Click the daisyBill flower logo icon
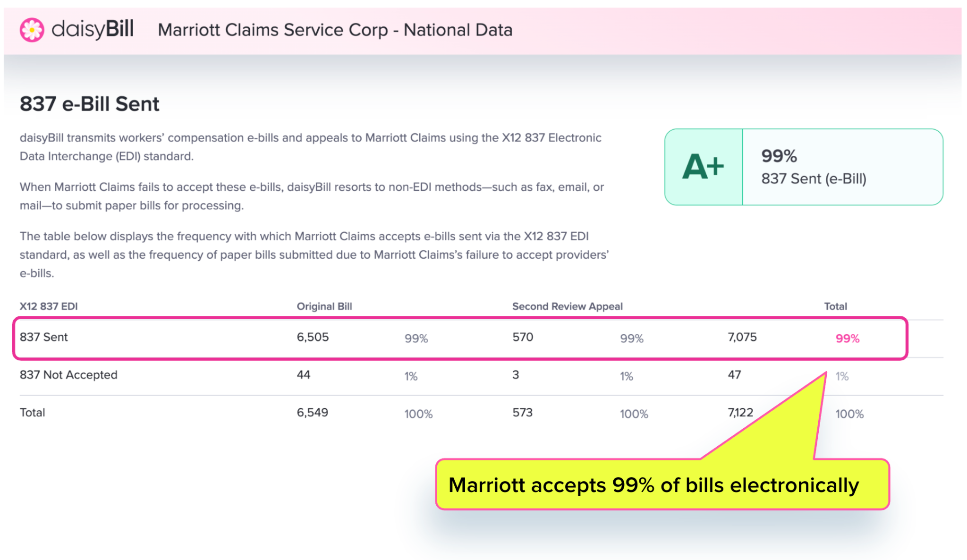The image size is (967, 560). click(32, 30)
